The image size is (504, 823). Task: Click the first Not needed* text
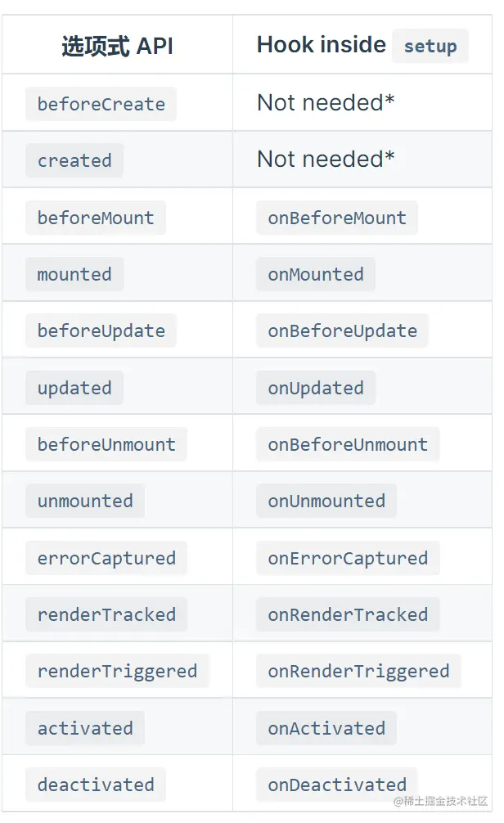click(x=326, y=103)
